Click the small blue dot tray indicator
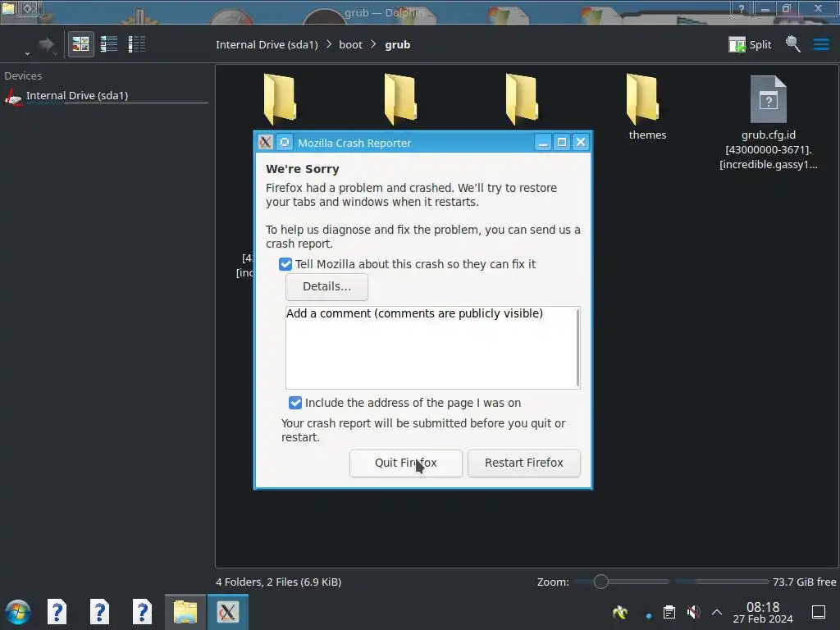The height and width of the screenshot is (630, 840). [649, 617]
